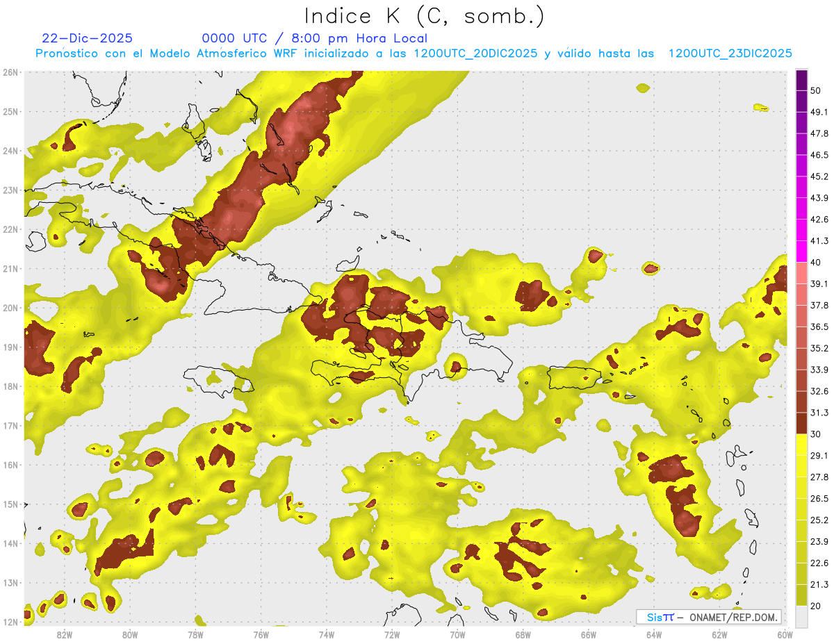Select the colorbar value "23.9"
Viewport: 834px width, 644px height.
(819, 541)
